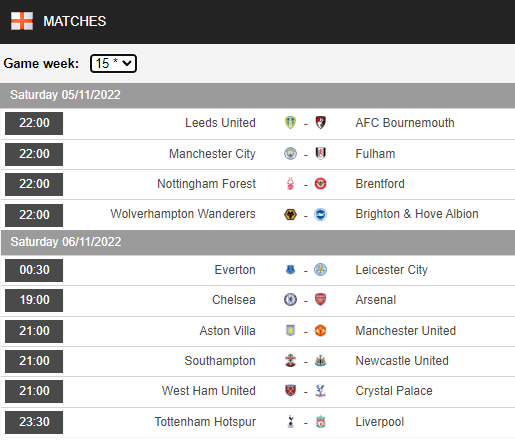Image resolution: width=515 pixels, height=440 pixels.
Task: Click the MATCHES header title
Action: tap(75, 21)
